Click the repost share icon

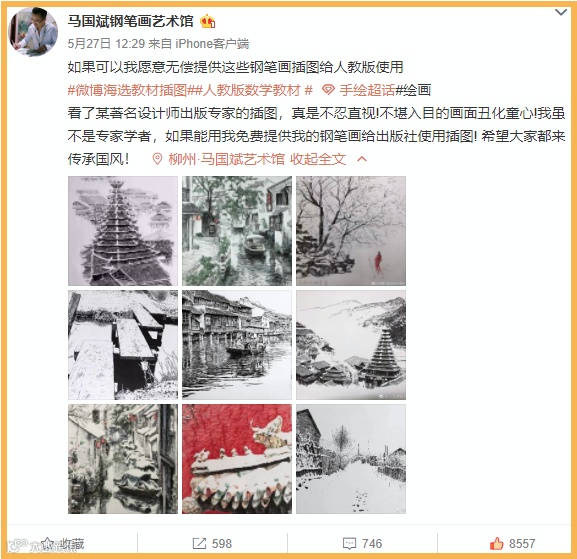[x=199, y=544]
